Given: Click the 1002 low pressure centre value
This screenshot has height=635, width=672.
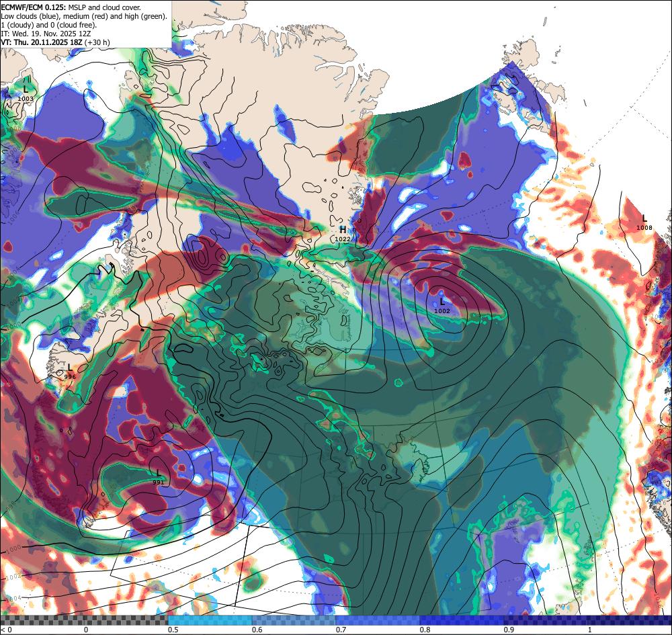Looking at the screenshot, I should [442, 311].
